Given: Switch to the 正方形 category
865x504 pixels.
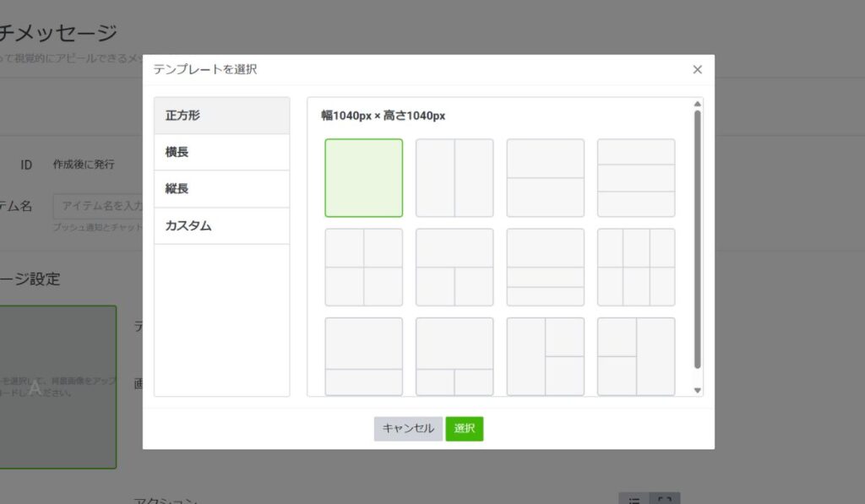Looking at the screenshot, I should pos(221,116).
